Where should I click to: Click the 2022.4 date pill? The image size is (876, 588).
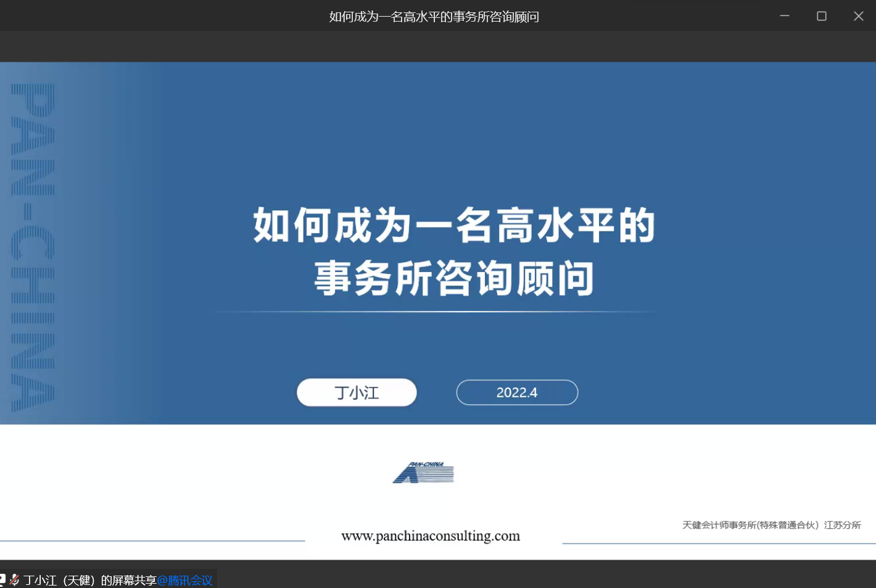[x=517, y=392]
